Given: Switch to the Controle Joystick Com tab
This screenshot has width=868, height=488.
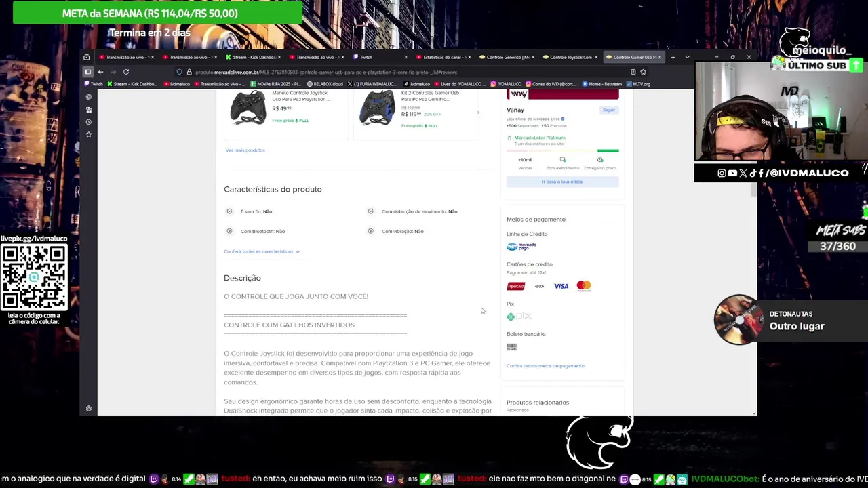Looking at the screenshot, I should pos(571,57).
